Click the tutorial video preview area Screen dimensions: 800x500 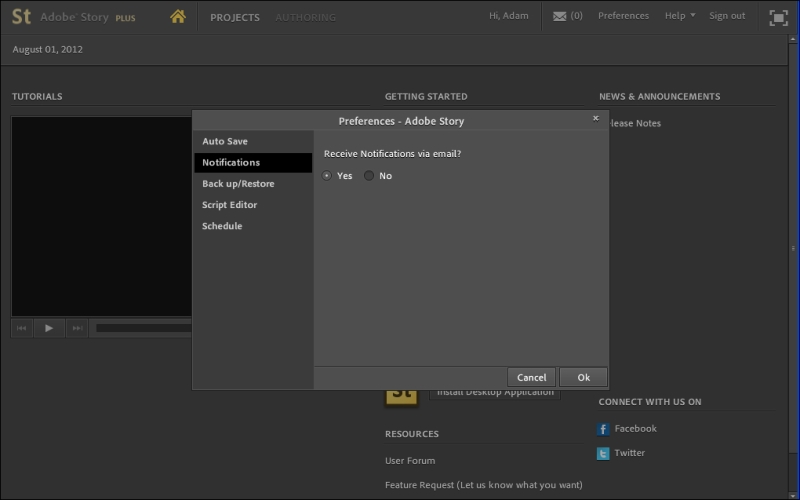(x=102, y=216)
